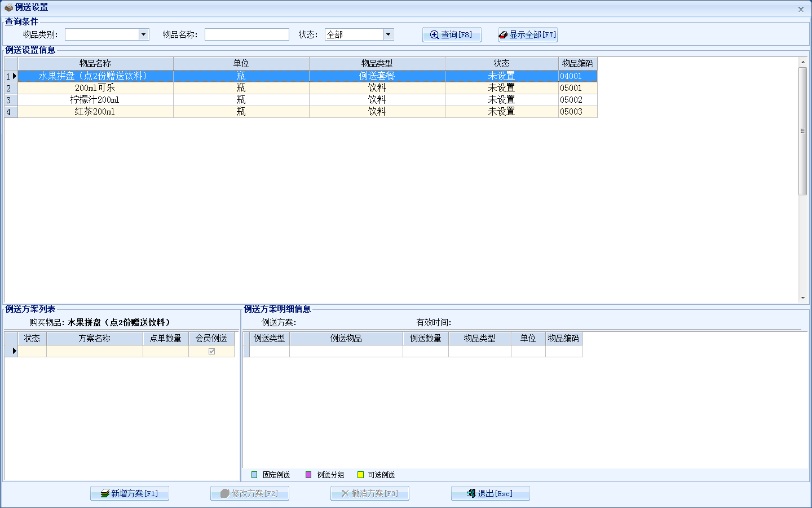The image size is (812, 508).
Task: Open the 状态 dropdown showing 全部
Action: 389,34
